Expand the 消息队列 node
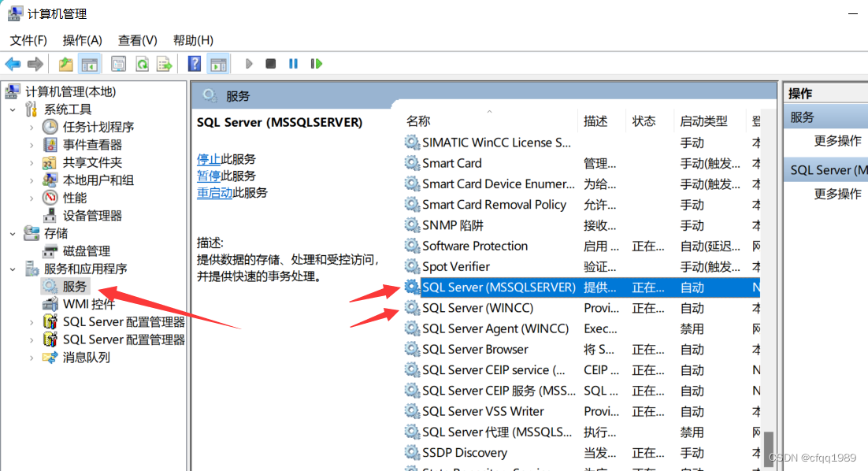868x471 pixels. click(32, 358)
